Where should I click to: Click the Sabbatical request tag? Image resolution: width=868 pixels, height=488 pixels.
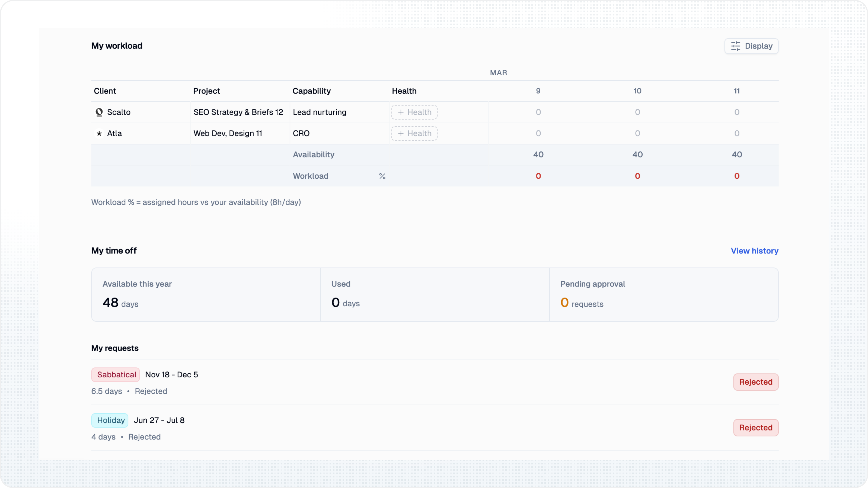pyautogui.click(x=116, y=374)
